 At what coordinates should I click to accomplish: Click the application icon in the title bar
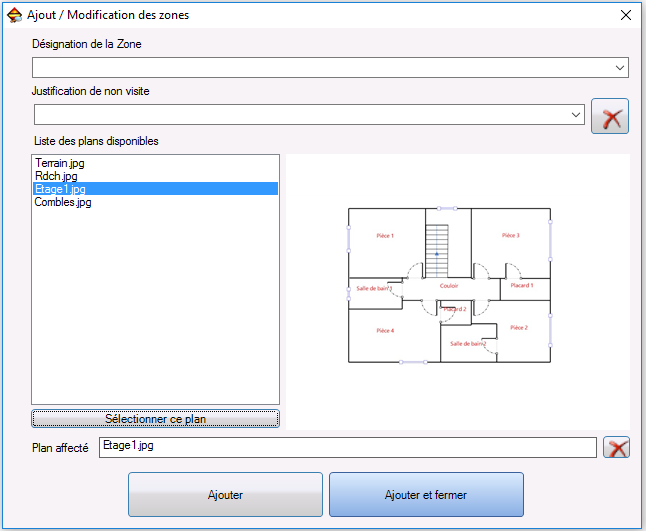(x=14, y=15)
